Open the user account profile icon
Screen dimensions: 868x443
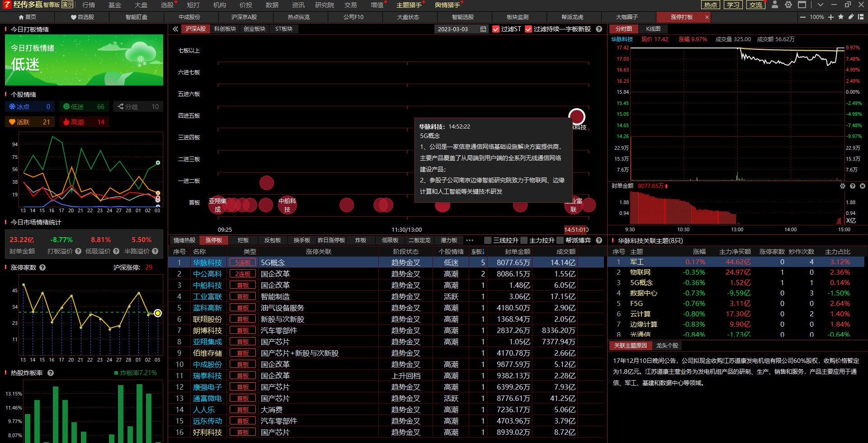pos(774,5)
